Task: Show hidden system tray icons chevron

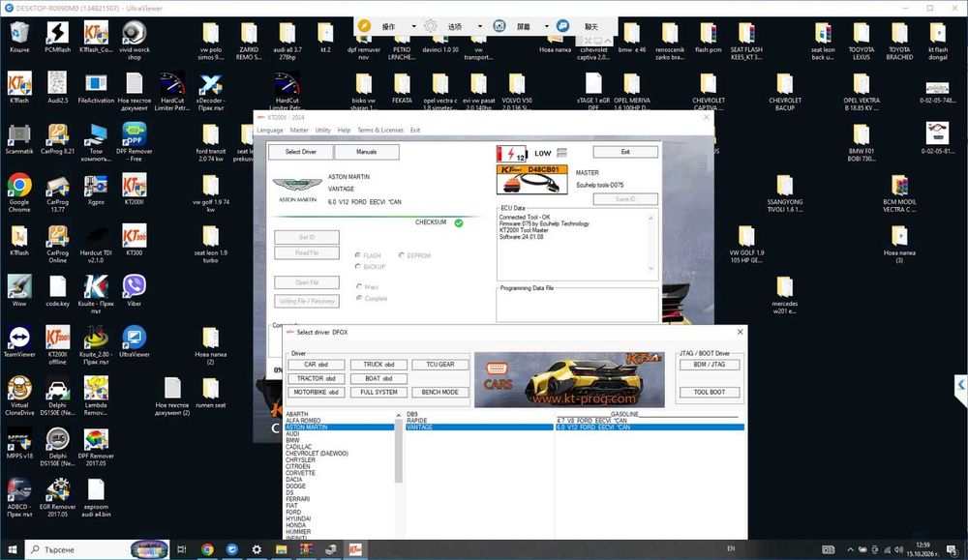Action: click(850, 549)
